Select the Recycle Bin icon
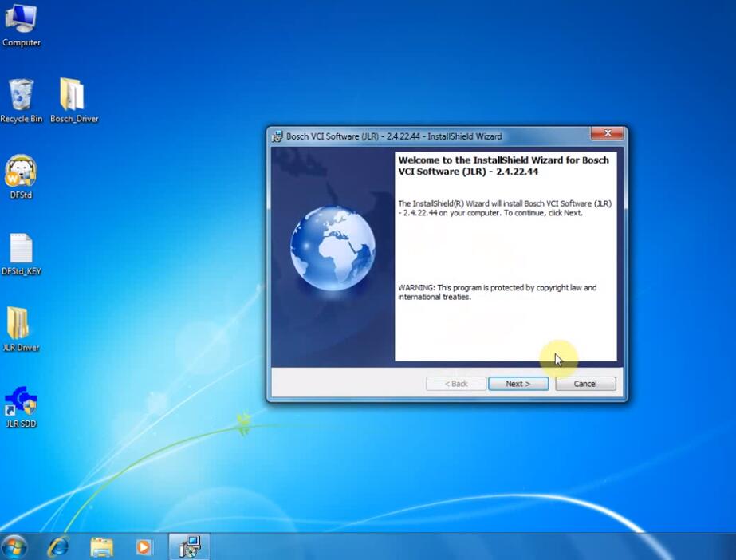The image size is (736, 560). [x=21, y=101]
